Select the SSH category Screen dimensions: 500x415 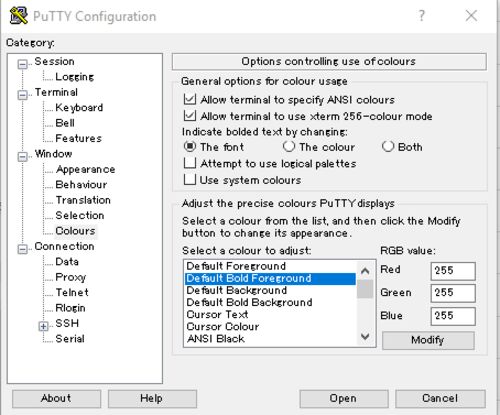67,323
